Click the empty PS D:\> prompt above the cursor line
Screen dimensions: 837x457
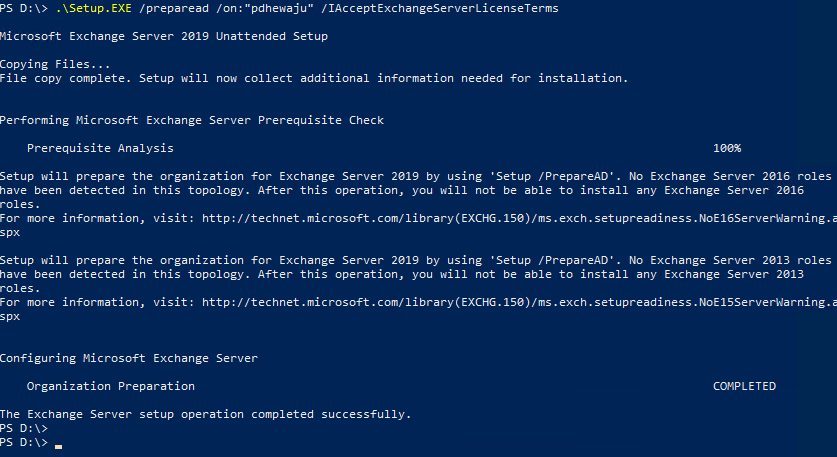click(24, 428)
